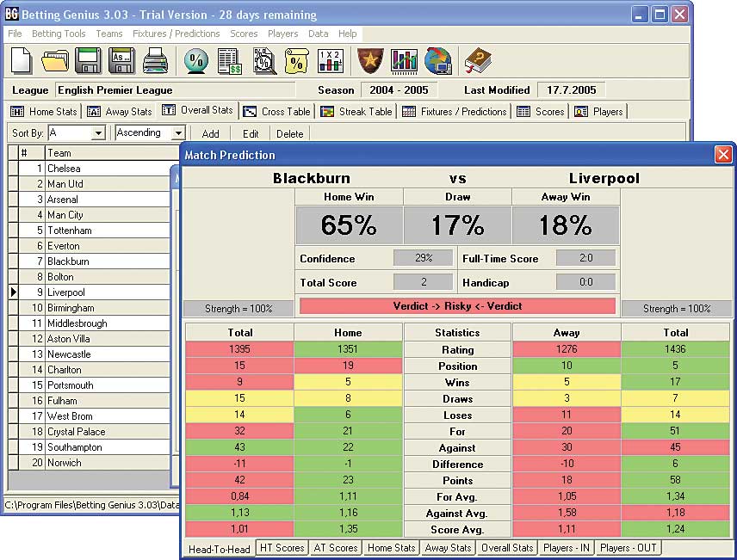Open the bar chart statistics icon
737x560 pixels.
tap(404, 61)
